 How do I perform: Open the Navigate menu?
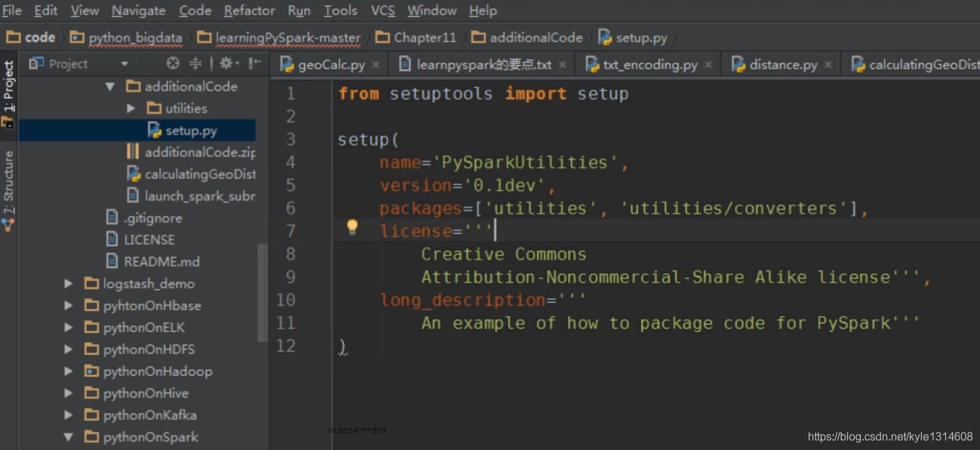click(139, 10)
